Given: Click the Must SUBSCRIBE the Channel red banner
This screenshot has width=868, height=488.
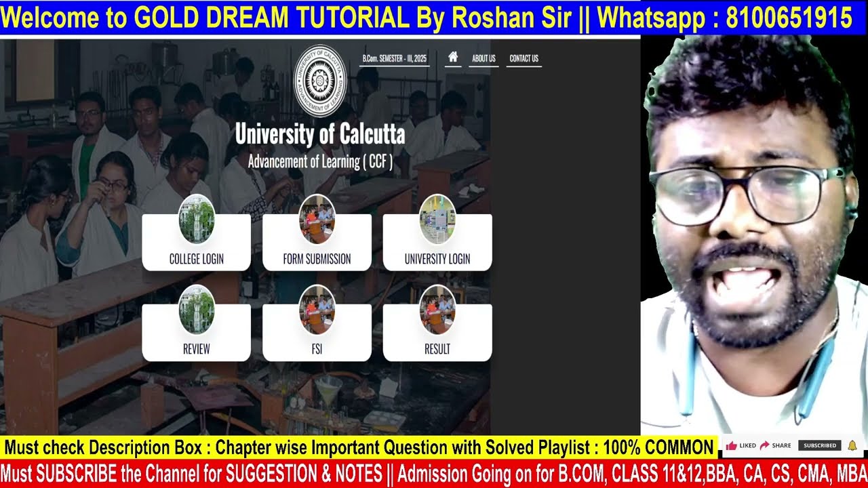Looking at the screenshot, I should [434, 473].
